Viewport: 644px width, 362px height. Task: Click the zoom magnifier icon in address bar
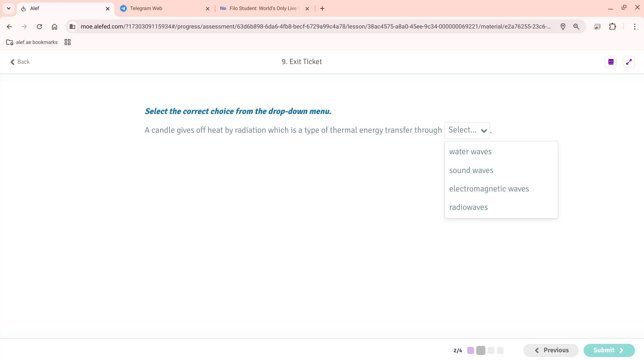(x=576, y=26)
